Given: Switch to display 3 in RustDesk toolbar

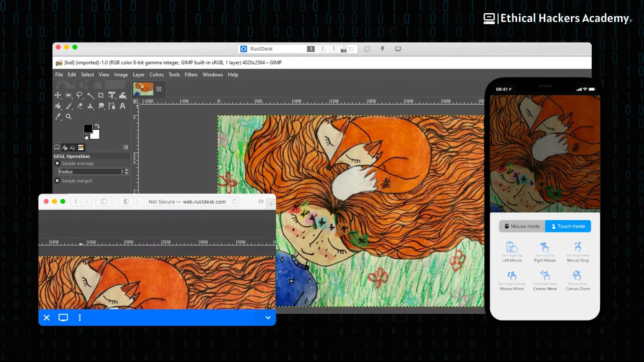Looking at the screenshot, I should tap(333, 49).
